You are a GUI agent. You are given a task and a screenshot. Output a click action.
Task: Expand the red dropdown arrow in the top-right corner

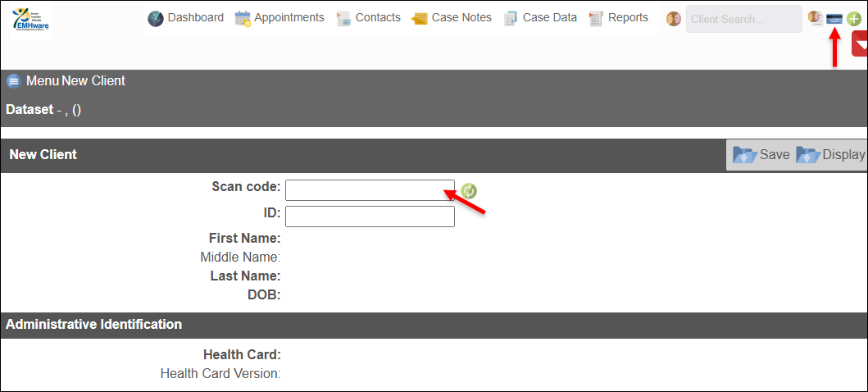pos(861,44)
